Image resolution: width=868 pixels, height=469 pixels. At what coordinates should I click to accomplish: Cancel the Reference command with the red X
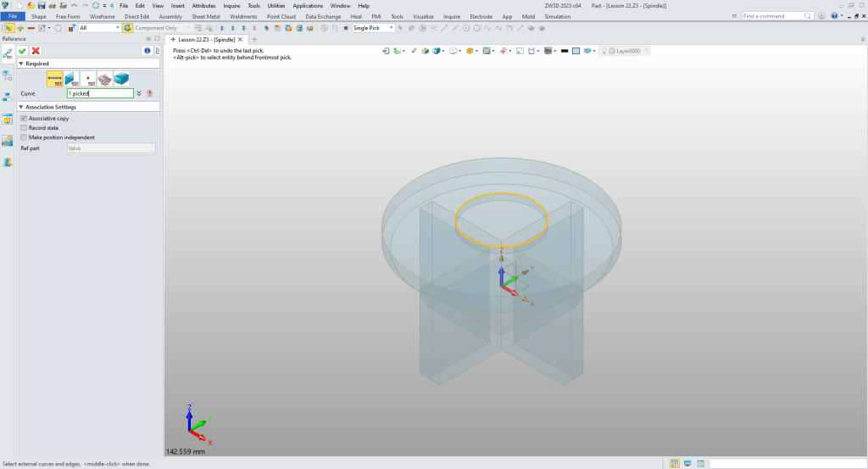click(x=36, y=51)
